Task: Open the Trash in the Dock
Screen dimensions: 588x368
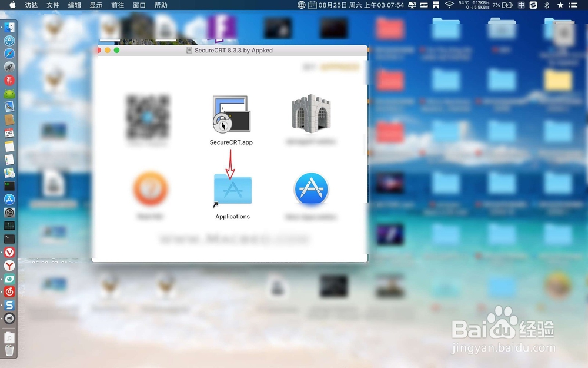Action: (x=9, y=350)
